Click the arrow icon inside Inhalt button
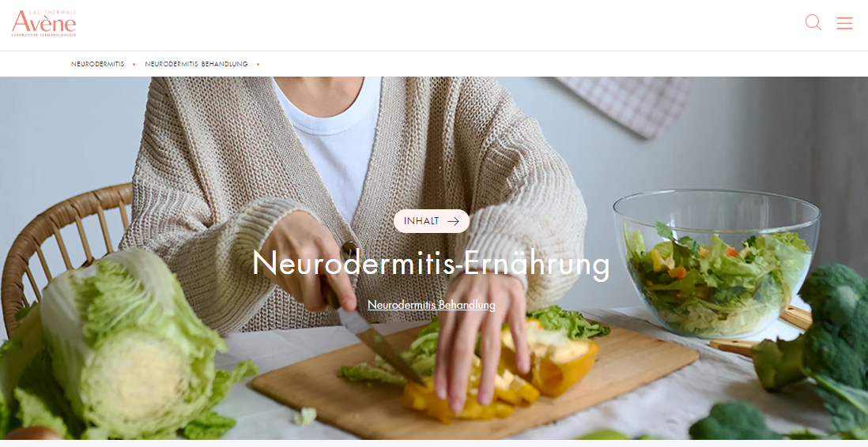This screenshot has width=868, height=447. (454, 221)
